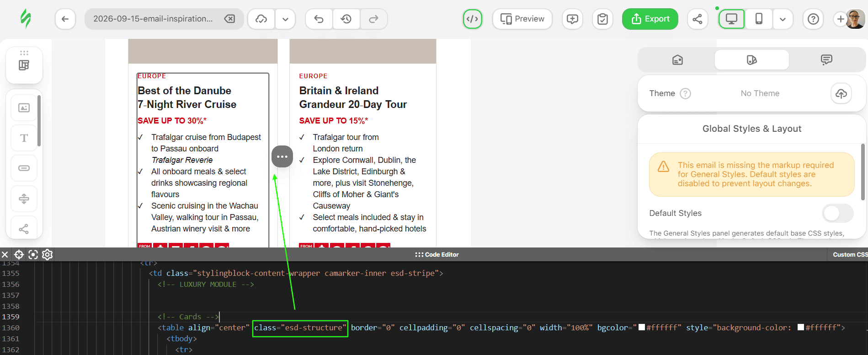Screen dimensions: 868x355
Task: Select the Button block
Action: [24, 168]
